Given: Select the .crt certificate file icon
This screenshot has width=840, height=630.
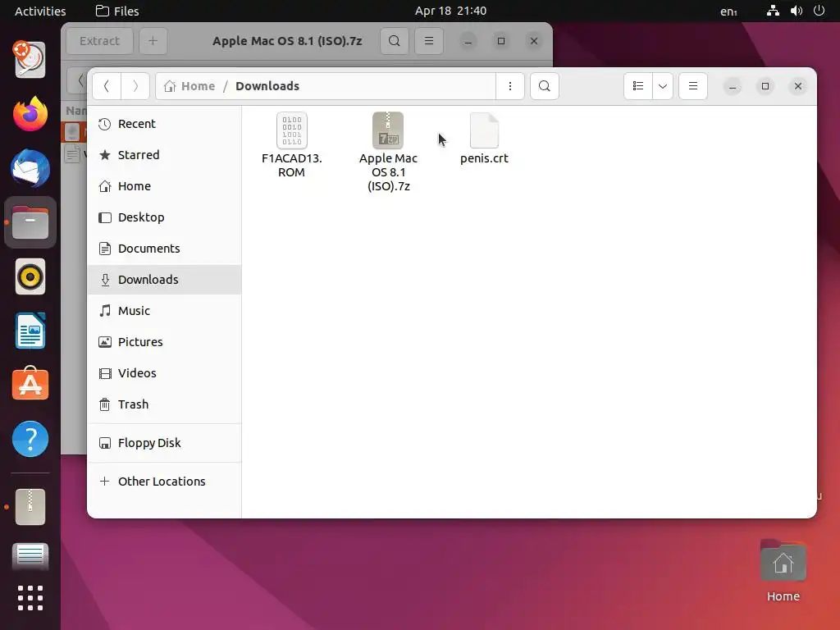Looking at the screenshot, I should point(484,130).
